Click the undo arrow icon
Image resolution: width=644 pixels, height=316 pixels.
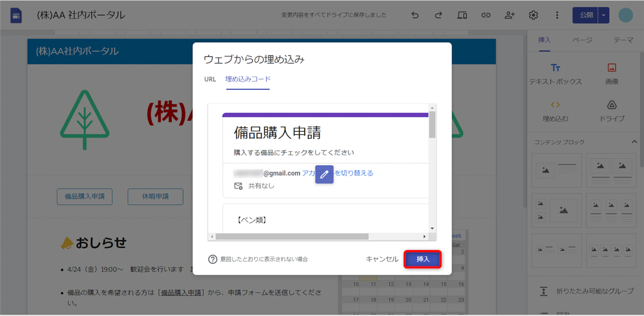pos(415,15)
